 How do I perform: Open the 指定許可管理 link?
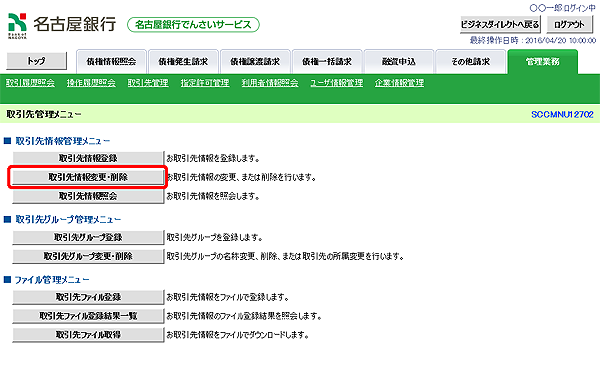point(205,83)
